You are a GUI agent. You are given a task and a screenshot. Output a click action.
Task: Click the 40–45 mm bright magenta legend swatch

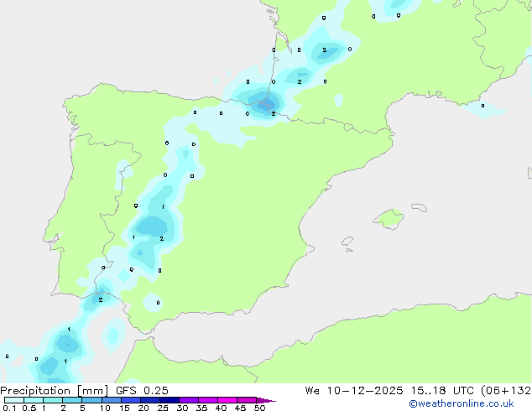(227, 400)
